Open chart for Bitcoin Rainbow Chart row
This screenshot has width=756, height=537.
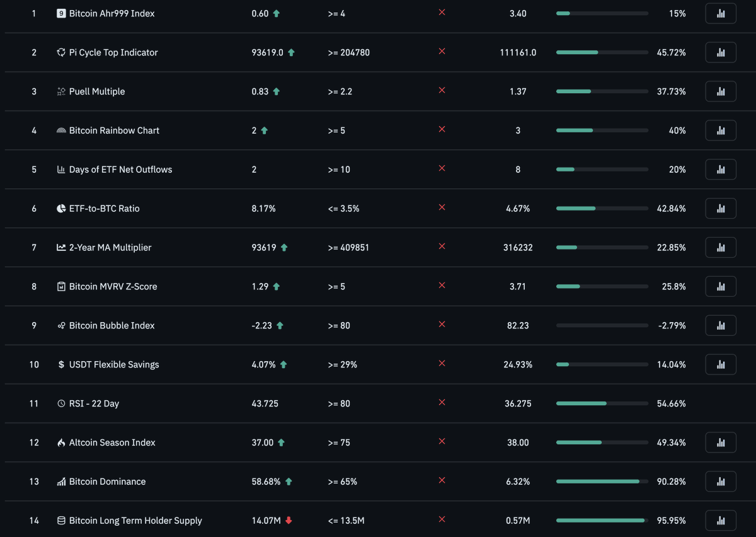click(721, 130)
